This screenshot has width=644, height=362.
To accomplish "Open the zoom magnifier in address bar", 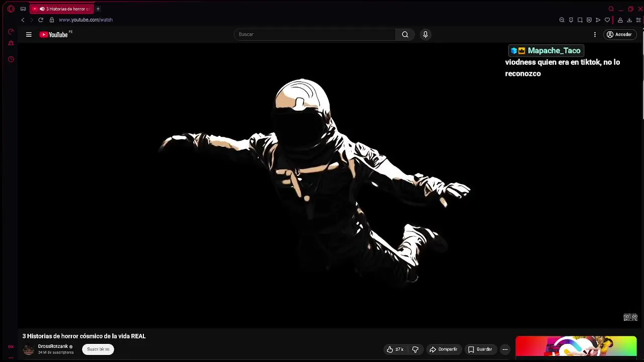I will [x=562, y=20].
